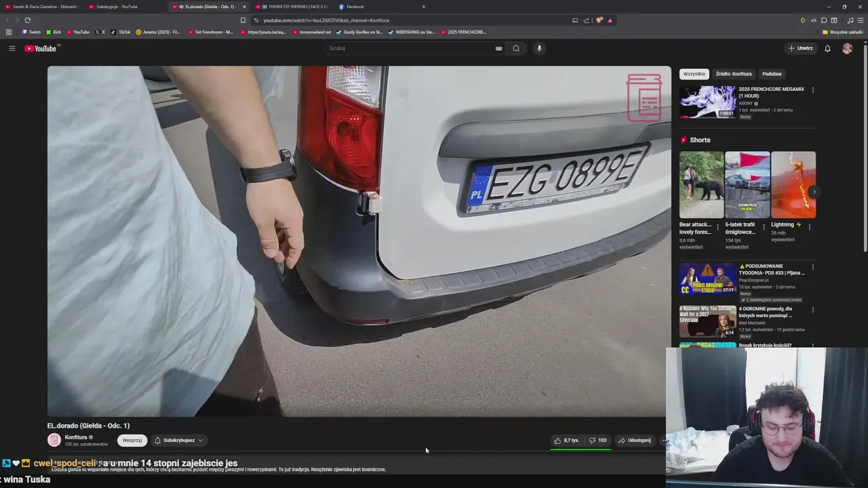868x488 pixels.
Task: Expand the Subskrybujesz subscription dropdown
Action: point(179,441)
